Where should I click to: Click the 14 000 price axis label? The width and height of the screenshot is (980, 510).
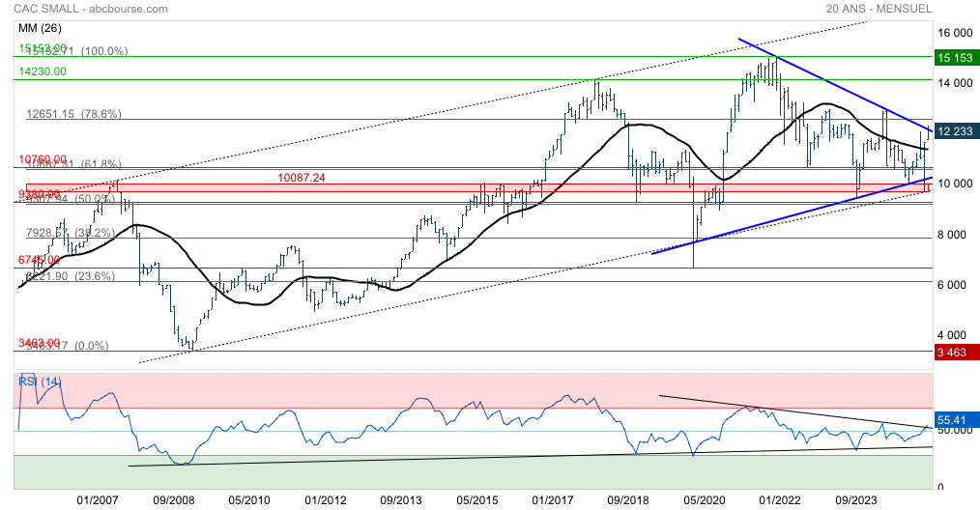[955, 83]
